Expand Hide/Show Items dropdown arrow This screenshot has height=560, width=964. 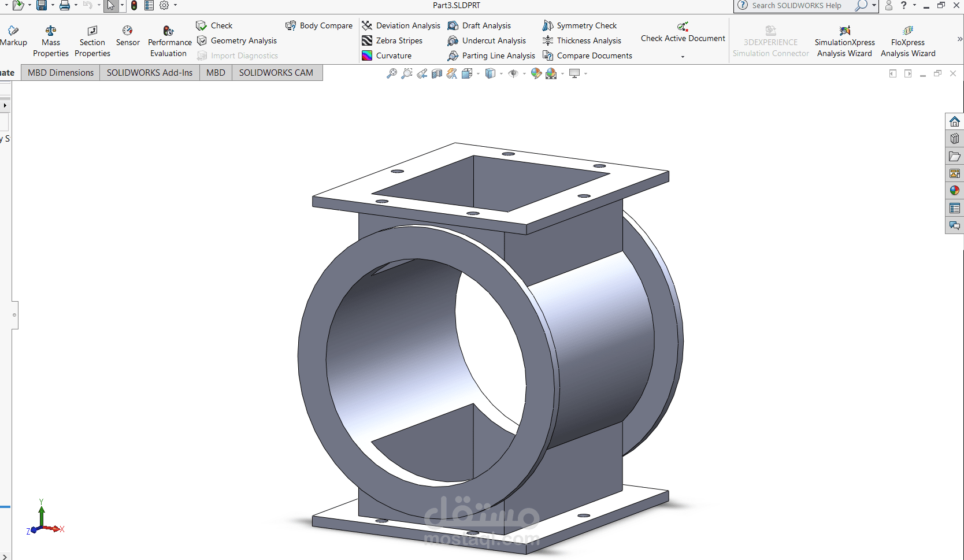(524, 74)
